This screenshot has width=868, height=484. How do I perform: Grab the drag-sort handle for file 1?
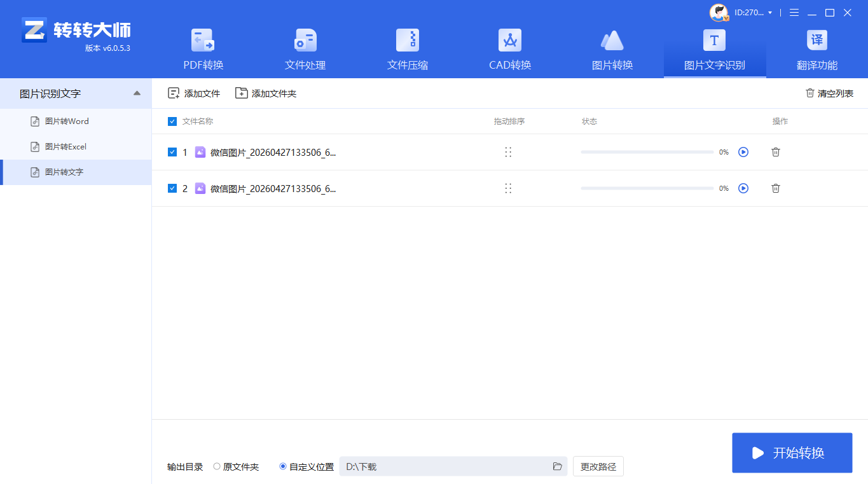[x=508, y=152]
